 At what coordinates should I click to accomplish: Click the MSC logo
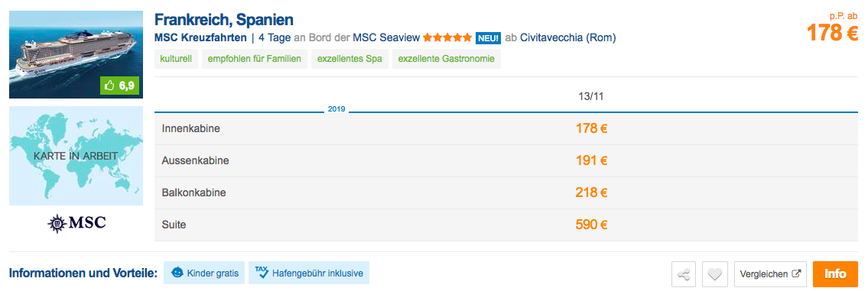(76, 224)
